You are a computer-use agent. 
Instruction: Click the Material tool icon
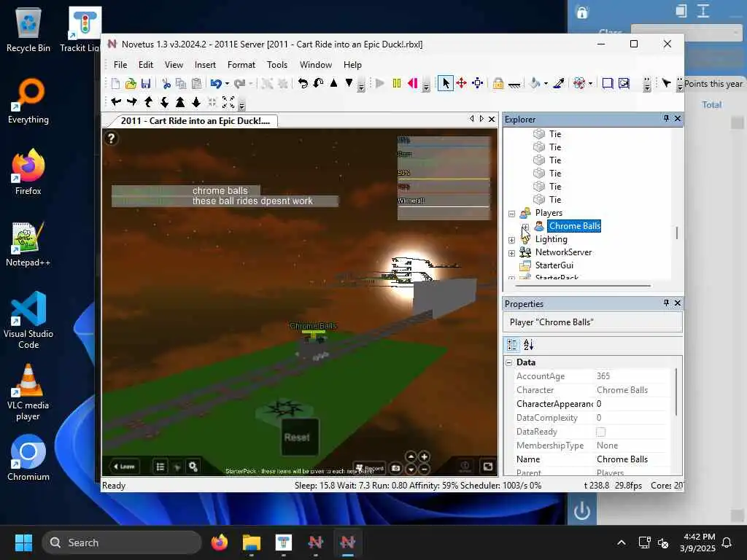[578, 84]
